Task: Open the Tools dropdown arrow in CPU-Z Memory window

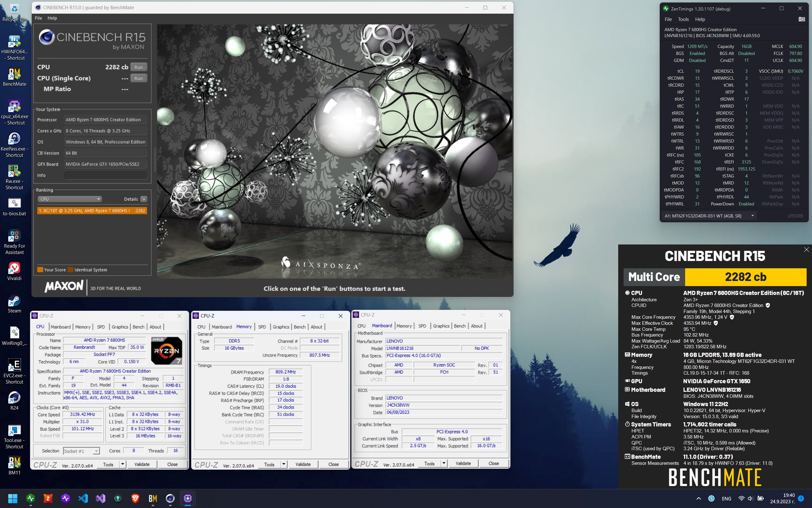Action: pyautogui.click(x=284, y=464)
